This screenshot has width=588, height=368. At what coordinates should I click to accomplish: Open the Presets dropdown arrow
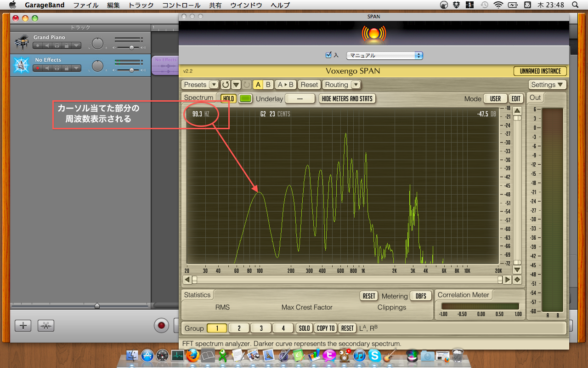(x=214, y=85)
